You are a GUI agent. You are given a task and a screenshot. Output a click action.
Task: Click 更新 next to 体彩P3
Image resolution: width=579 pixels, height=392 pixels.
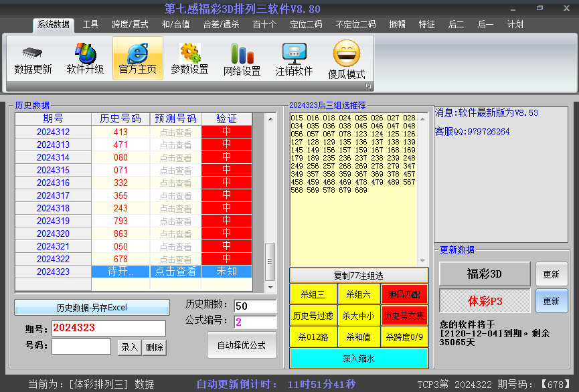pyautogui.click(x=552, y=301)
